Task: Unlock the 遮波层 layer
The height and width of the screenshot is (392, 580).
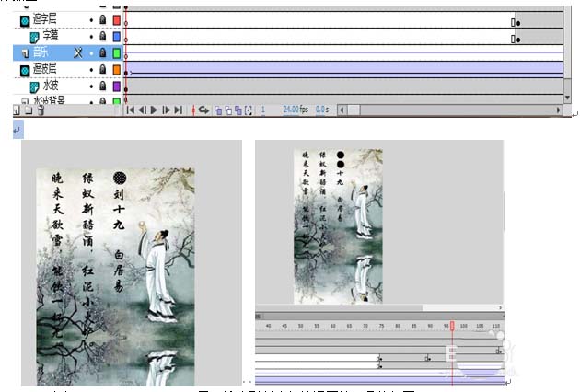Action: (x=103, y=70)
